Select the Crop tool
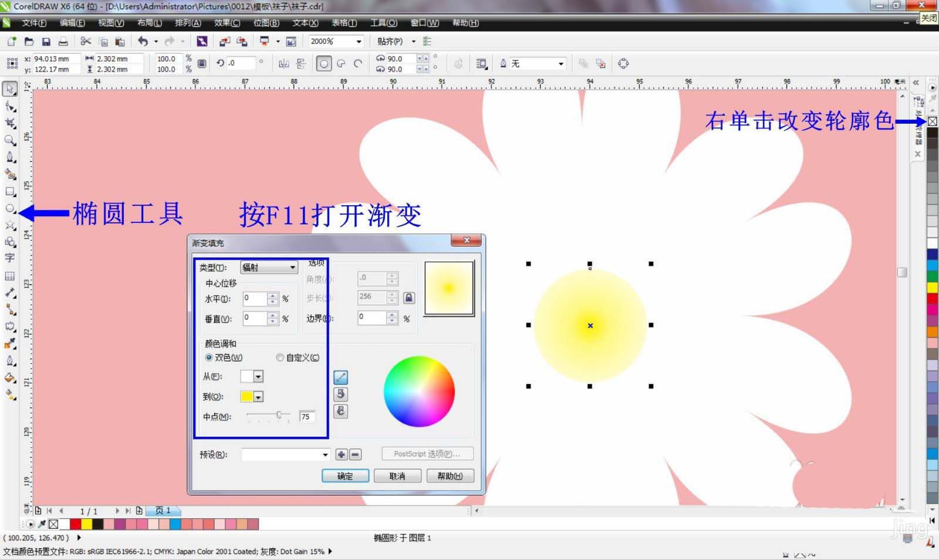939x560 pixels. click(9, 124)
